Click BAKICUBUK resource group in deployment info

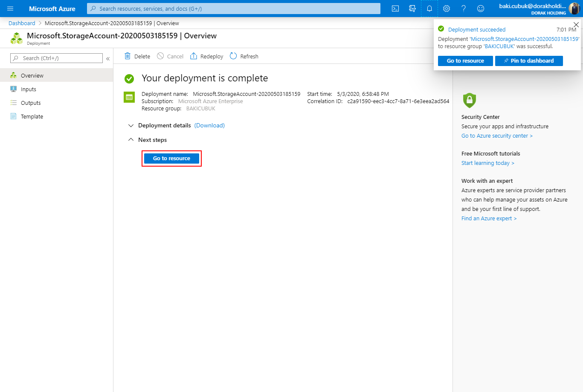coord(201,109)
